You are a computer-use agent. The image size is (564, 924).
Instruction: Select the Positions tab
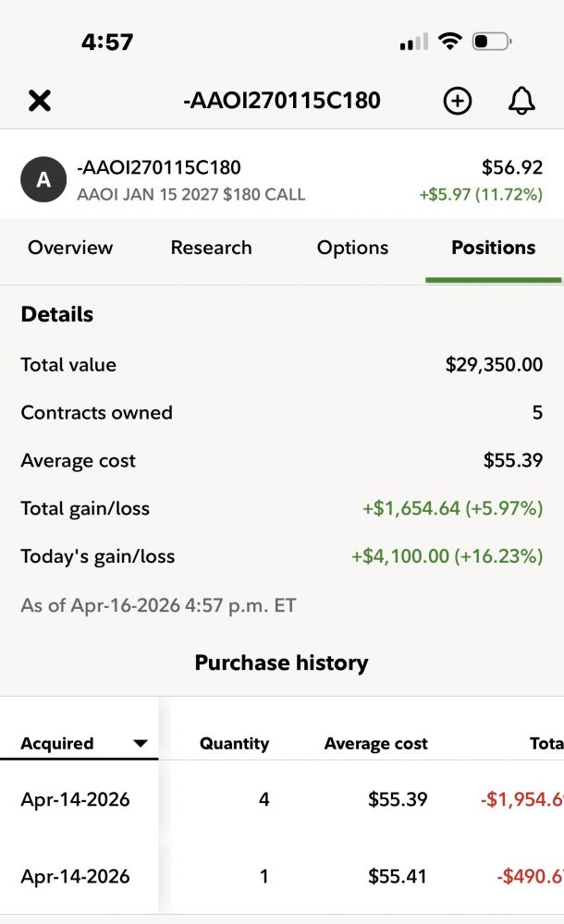493,248
